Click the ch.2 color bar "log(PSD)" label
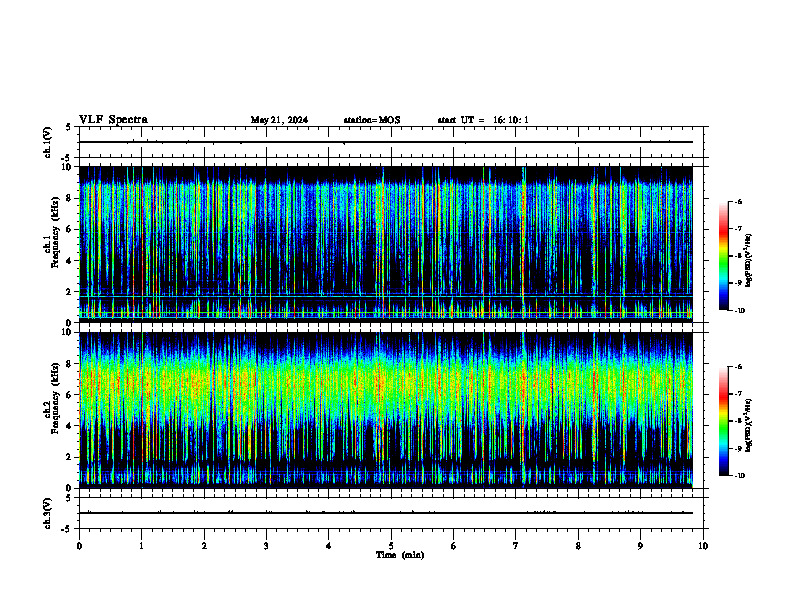This screenshot has width=792, height=612. coord(748,426)
